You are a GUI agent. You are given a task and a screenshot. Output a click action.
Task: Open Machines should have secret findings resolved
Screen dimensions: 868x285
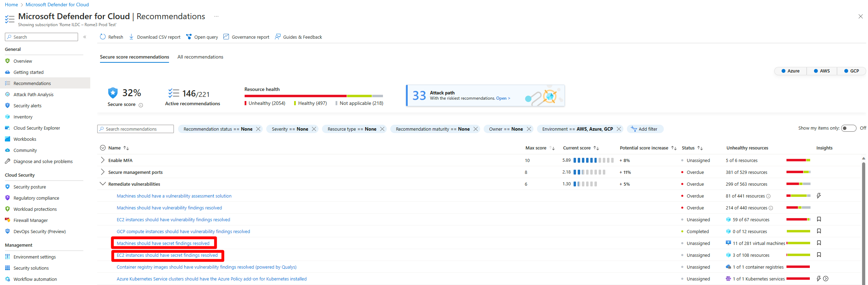point(163,243)
